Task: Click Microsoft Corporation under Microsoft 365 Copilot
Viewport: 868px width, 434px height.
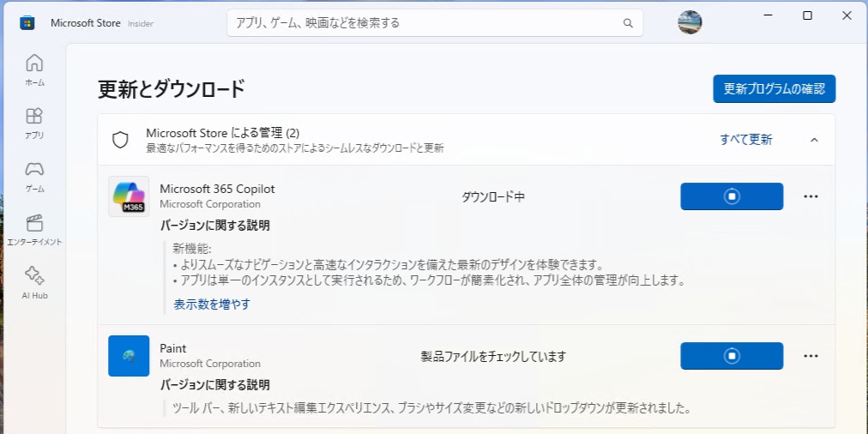Action: point(210,204)
